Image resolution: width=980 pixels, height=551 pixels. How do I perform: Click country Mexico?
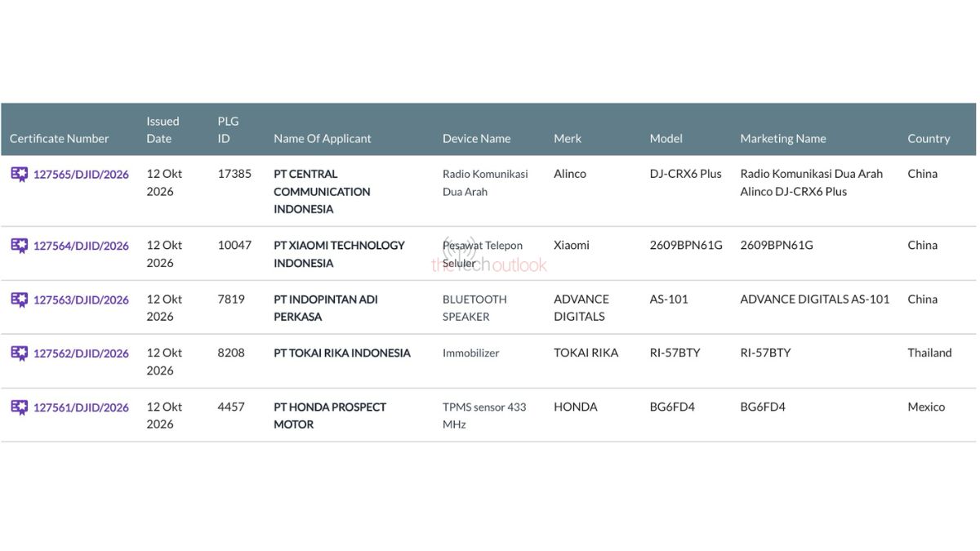[926, 407]
